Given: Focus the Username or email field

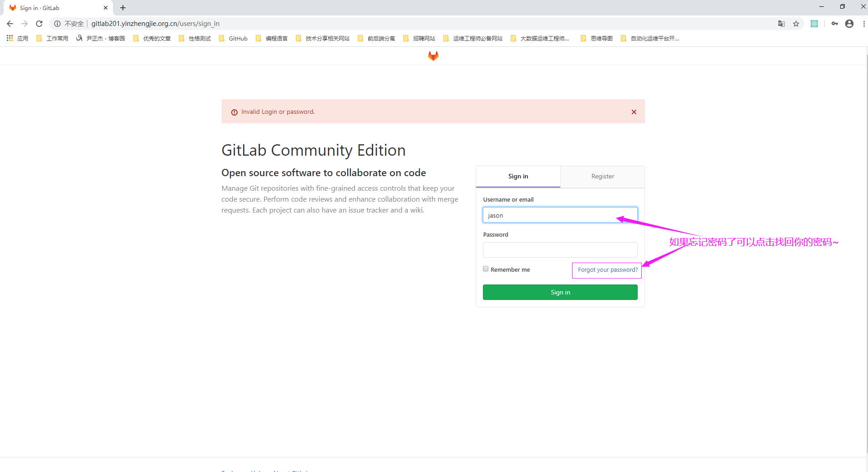Looking at the screenshot, I should pyautogui.click(x=560, y=215).
